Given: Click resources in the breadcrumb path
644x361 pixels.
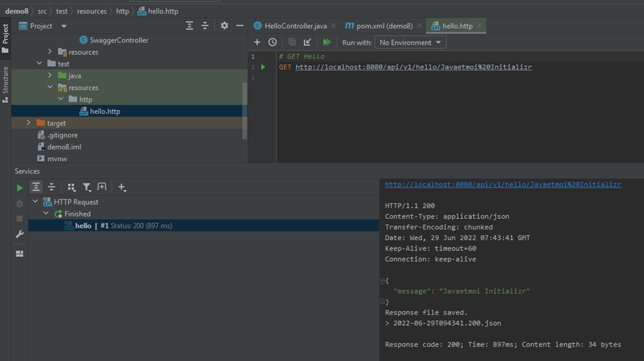Looking at the screenshot, I should click(x=91, y=11).
